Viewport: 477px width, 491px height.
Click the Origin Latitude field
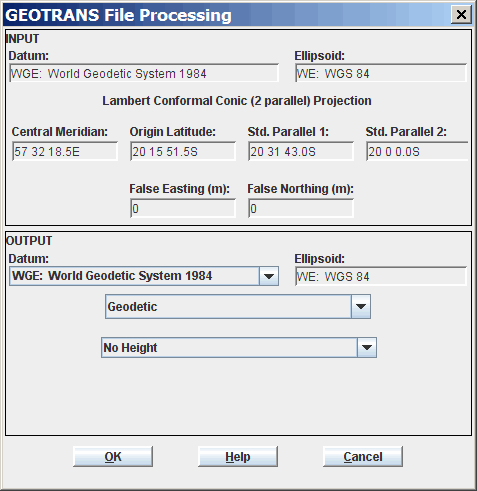(183, 152)
